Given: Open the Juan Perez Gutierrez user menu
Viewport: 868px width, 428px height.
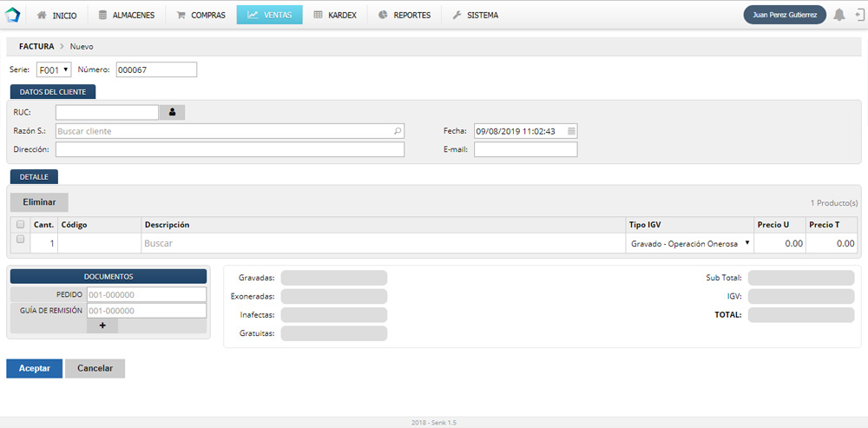Looking at the screenshot, I should 785,15.
